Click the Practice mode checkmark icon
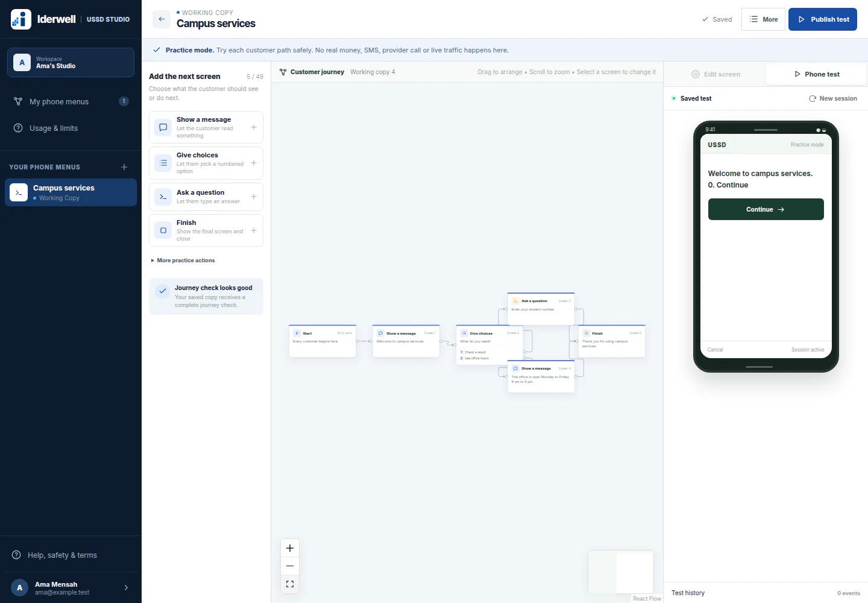The width and height of the screenshot is (868, 603). (157, 50)
